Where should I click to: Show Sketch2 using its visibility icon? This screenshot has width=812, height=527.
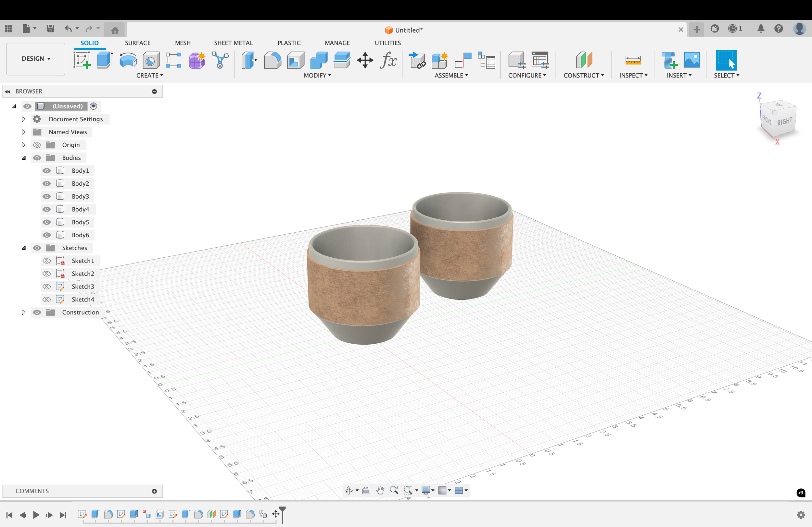pos(47,274)
